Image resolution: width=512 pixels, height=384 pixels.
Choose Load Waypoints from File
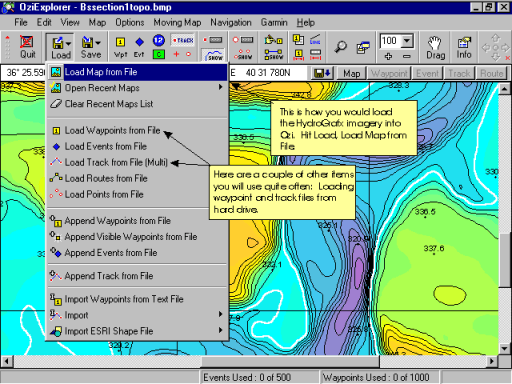coord(138,130)
